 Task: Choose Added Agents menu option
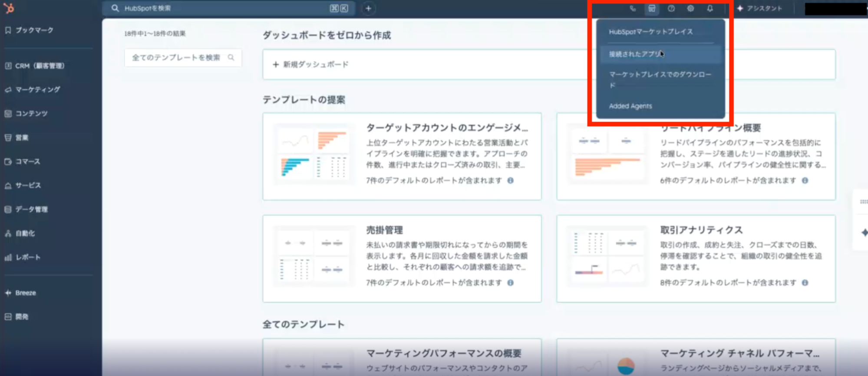point(630,106)
